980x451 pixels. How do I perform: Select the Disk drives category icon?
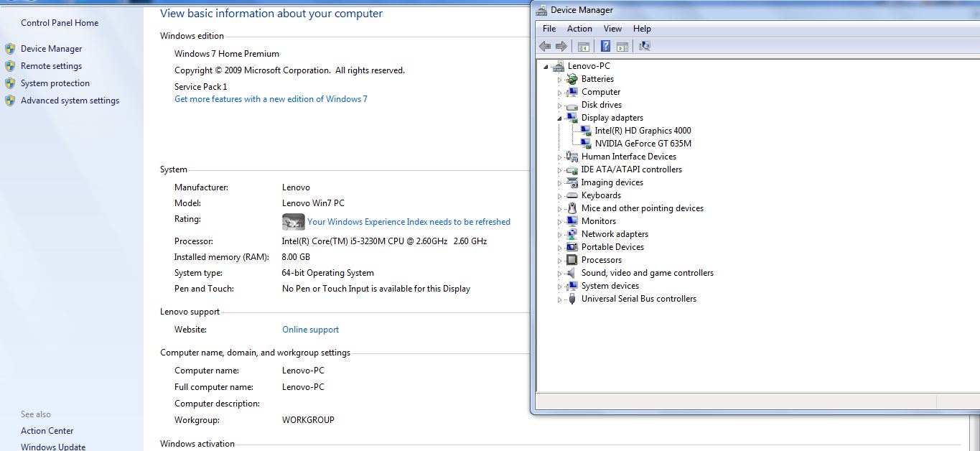572,105
